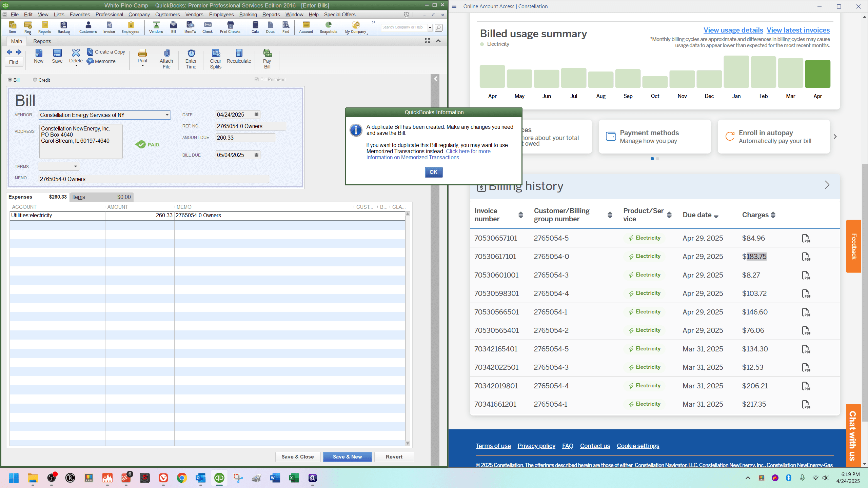The image size is (868, 488).
Task: Click the Backup icon in QuickBooks toolbar
Action: pyautogui.click(x=63, y=27)
